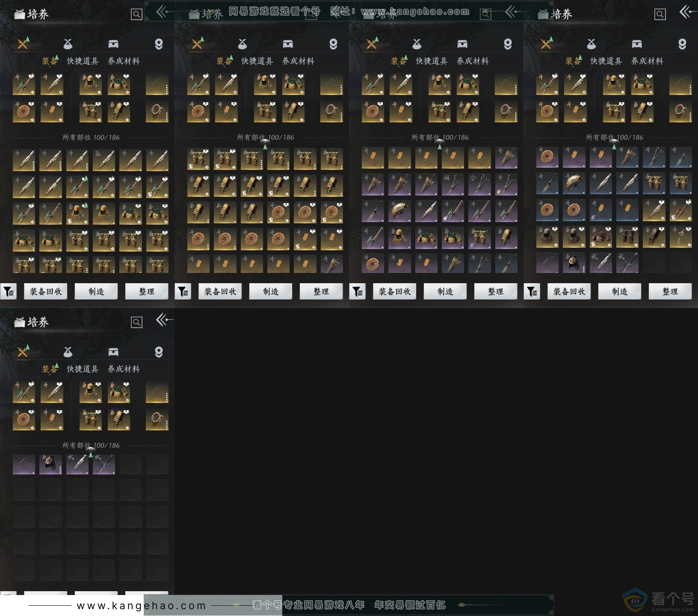This screenshot has width=698, height=616.
Task: Click 整理 button in third panel
Action: 496,292
